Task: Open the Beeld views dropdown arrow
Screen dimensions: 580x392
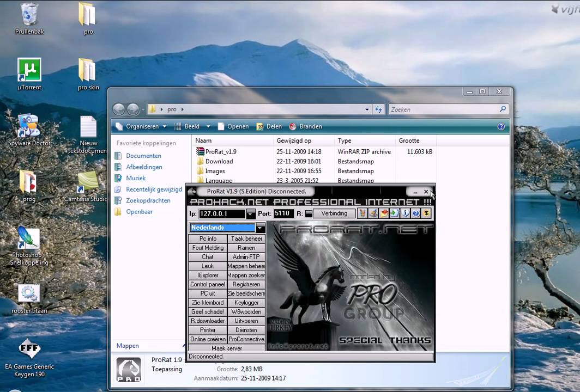Action: [x=208, y=126]
